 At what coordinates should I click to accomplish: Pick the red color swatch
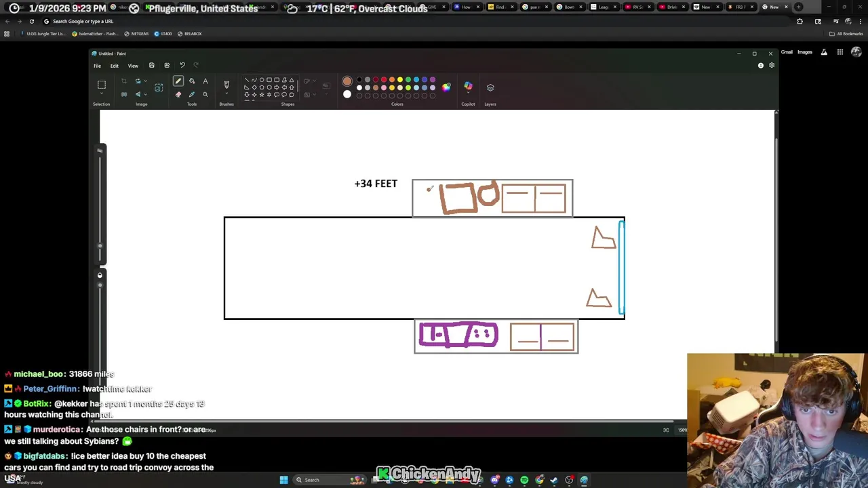pos(384,79)
